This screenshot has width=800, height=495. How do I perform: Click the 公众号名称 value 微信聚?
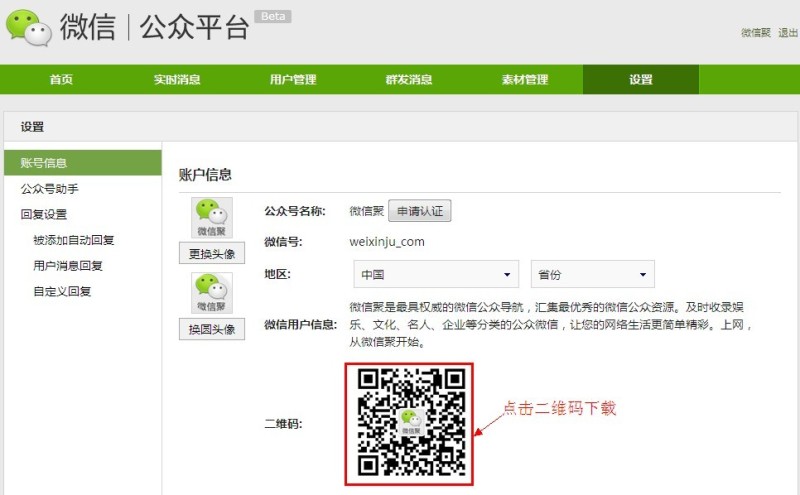(x=366, y=211)
